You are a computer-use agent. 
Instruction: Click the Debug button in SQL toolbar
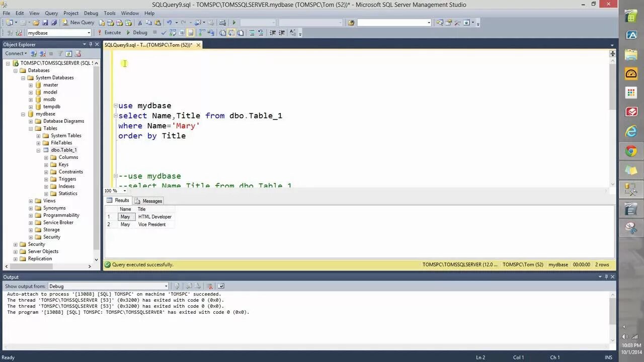137,33
